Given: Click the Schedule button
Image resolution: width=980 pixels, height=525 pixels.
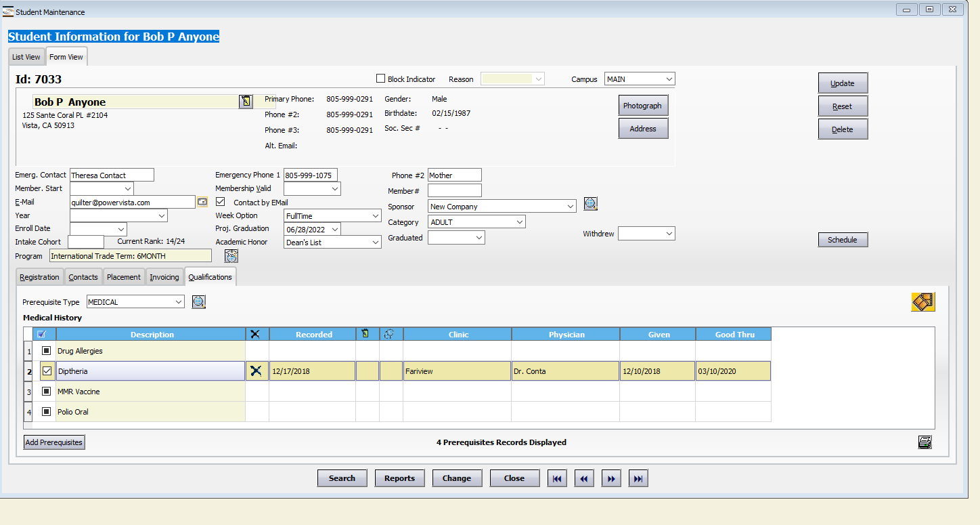Looking at the screenshot, I should click(x=843, y=240).
